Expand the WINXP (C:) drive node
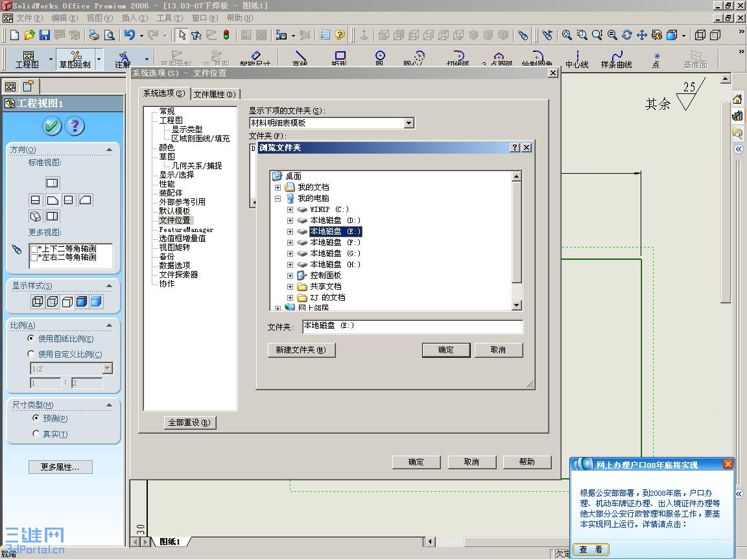Image resolution: width=747 pixels, height=560 pixels. coord(290,209)
